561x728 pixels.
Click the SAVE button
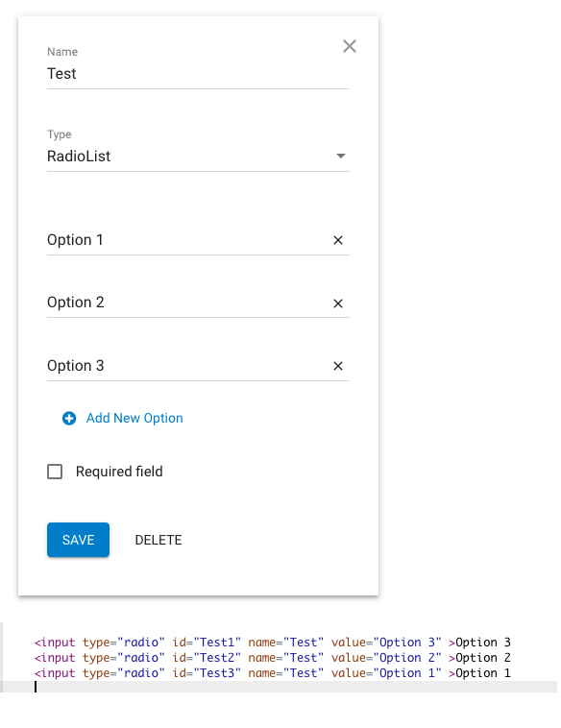point(78,540)
